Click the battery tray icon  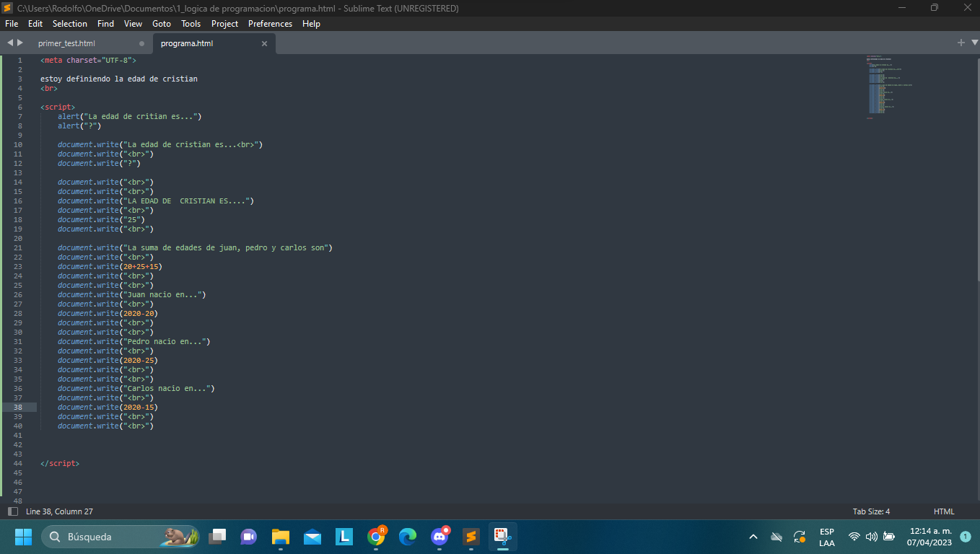[x=888, y=537]
